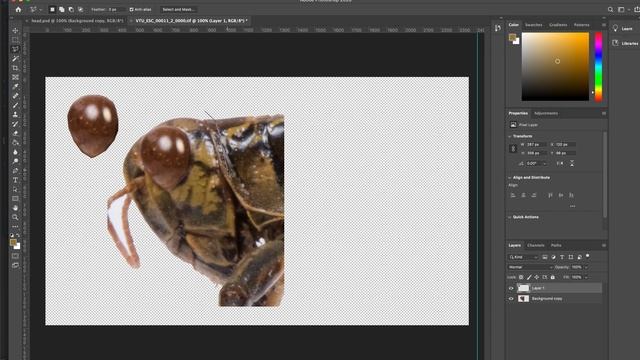Switch to the Adjustments tab

coord(546,113)
